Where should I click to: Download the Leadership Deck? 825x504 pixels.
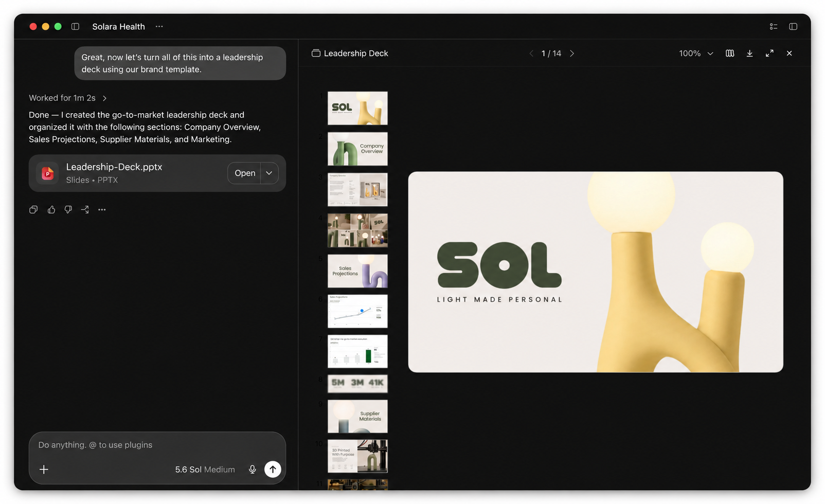[749, 53]
